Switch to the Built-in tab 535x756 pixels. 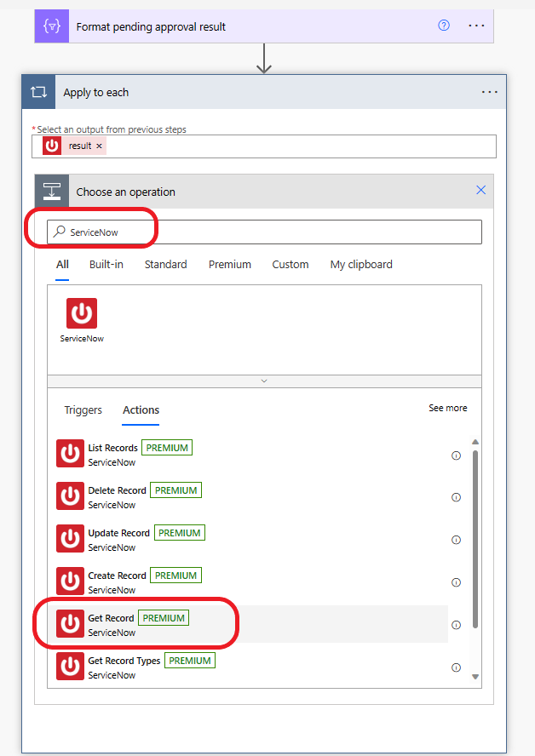[x=106, y=264]
